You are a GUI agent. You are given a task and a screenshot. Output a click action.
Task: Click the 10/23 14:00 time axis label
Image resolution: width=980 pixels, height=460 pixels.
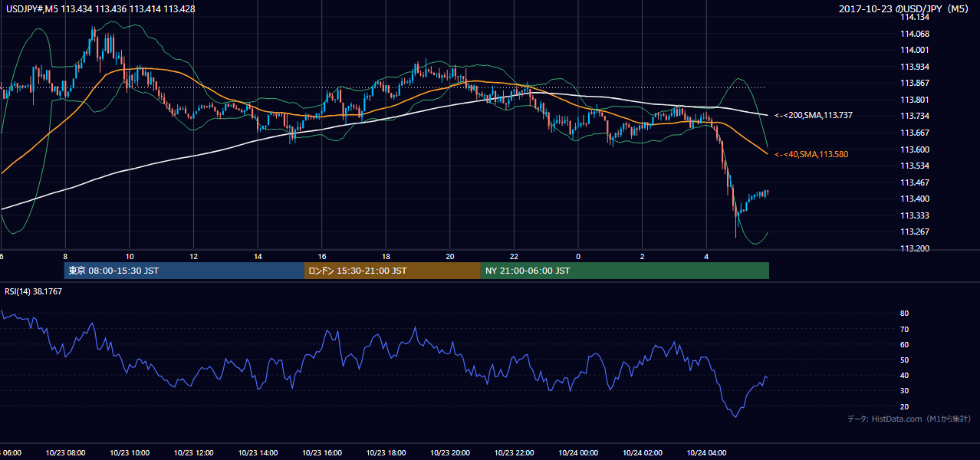258,453
